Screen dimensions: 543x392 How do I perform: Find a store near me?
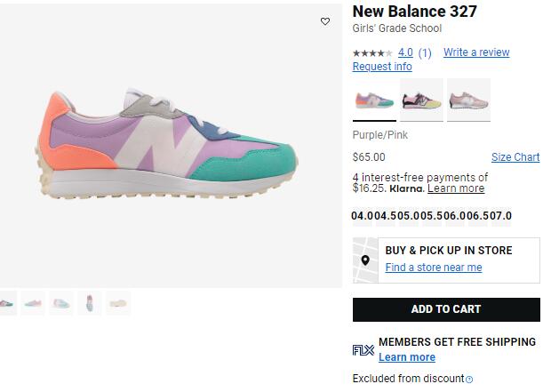pos(434,268)
